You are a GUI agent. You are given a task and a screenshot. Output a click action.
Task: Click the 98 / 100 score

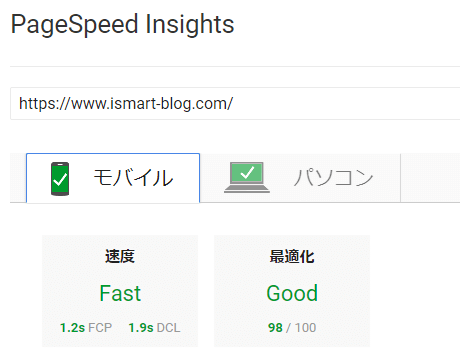(292, 328)
